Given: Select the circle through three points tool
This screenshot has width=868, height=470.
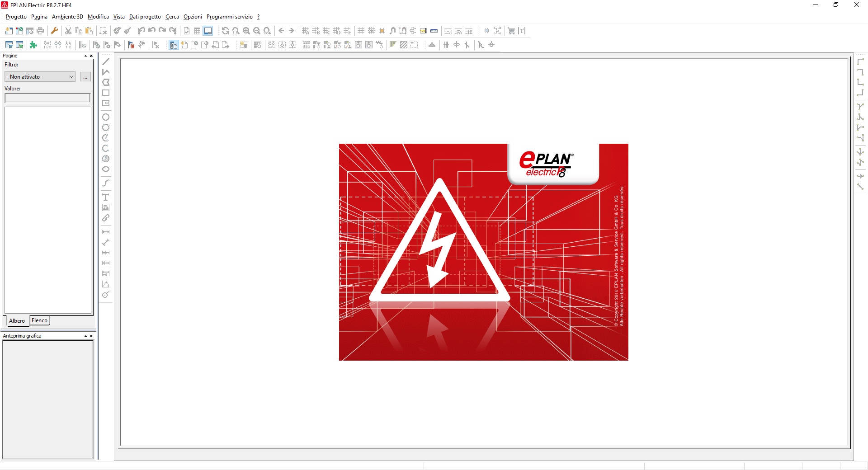Looking at the screenshot, I should coord(106,127).
